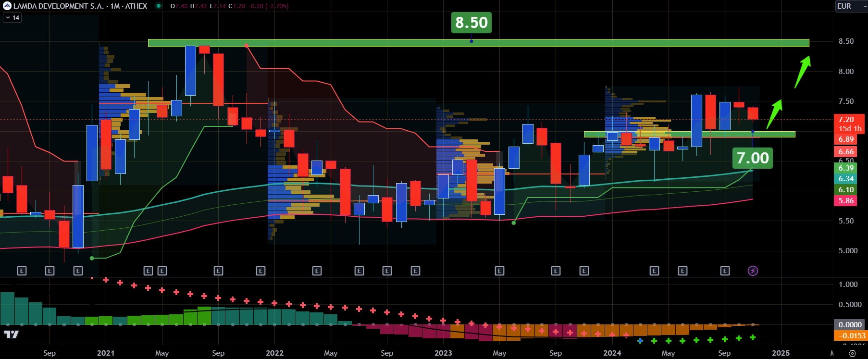The width and height of the screenshot is (868, 359).
Task: Click the closing price C7.20 readout
Action: (237, 6)
